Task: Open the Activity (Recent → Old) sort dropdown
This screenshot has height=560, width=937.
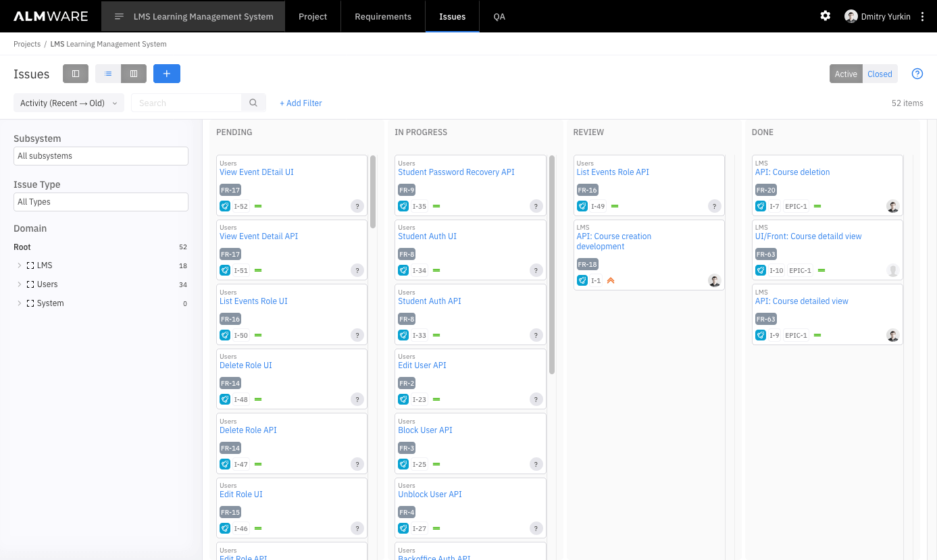Action: [69, 103]
